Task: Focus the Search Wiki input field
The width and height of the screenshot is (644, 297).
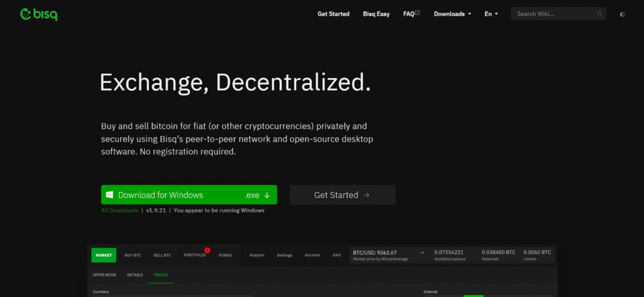Action: pyautogui.click(x=553, y=14)
